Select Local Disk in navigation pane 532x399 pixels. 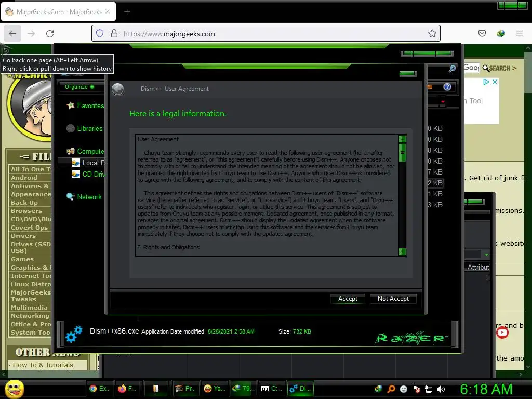(94, 163)
